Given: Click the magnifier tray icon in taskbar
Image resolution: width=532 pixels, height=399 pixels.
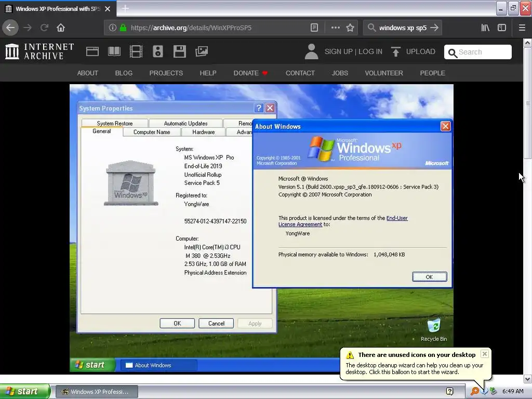Looking at the screenshot, I should click(475, 392).
